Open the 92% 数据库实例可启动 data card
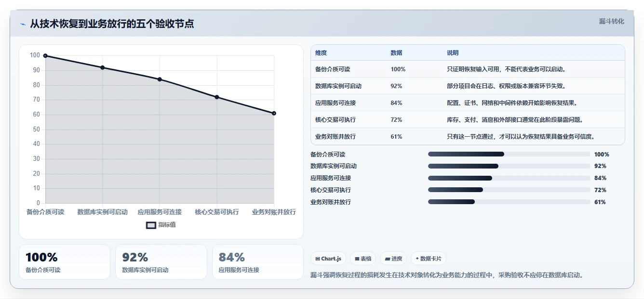Image resolution: width=644 pixels, height=299 pixels. coord(161,262)
